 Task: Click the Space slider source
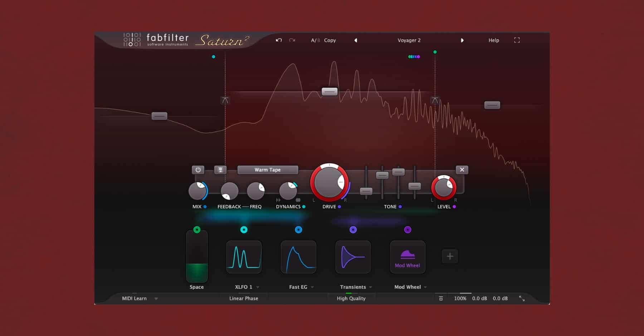(197, 256)
